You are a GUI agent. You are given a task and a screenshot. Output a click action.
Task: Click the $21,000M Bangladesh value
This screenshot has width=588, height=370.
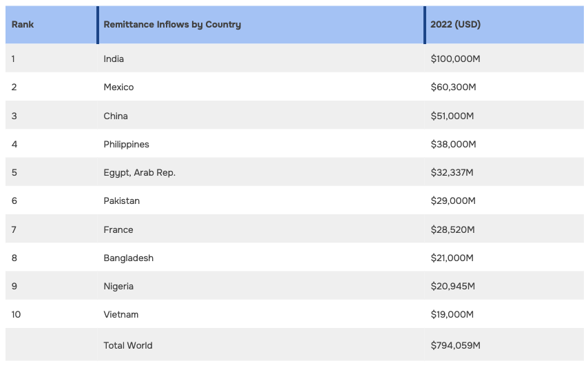click(452, 258)
